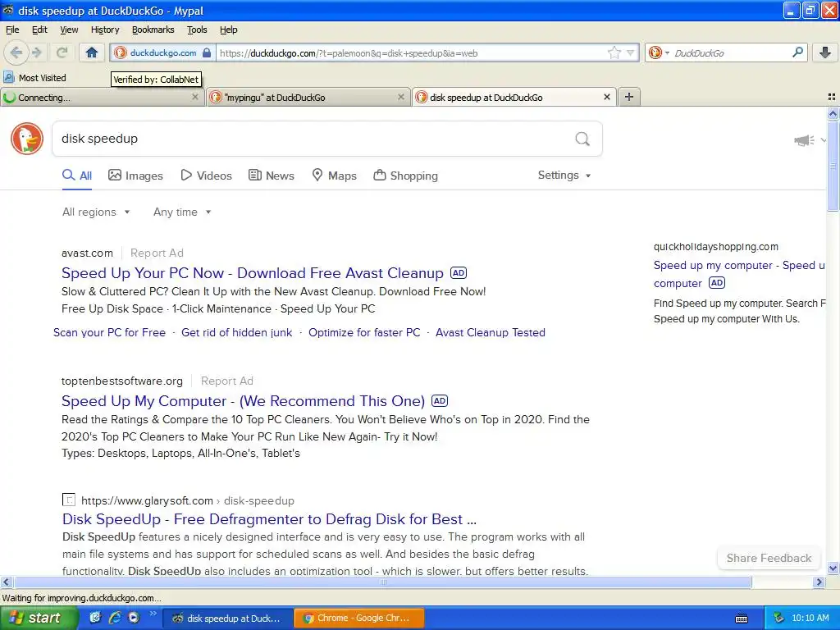Report the toptenbestsoftware.org ad
This screenshot has width=840, height=630.
click(227, 381)
